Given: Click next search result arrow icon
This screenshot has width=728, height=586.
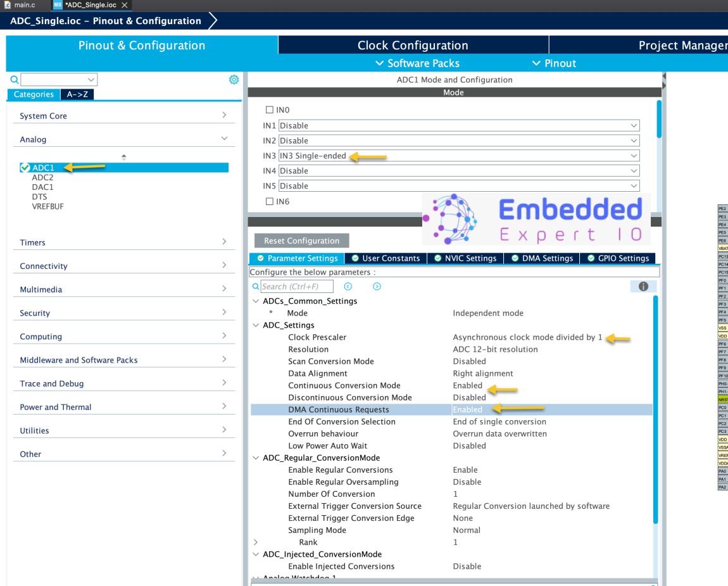Looking at the screenshot, I should 377,287.
